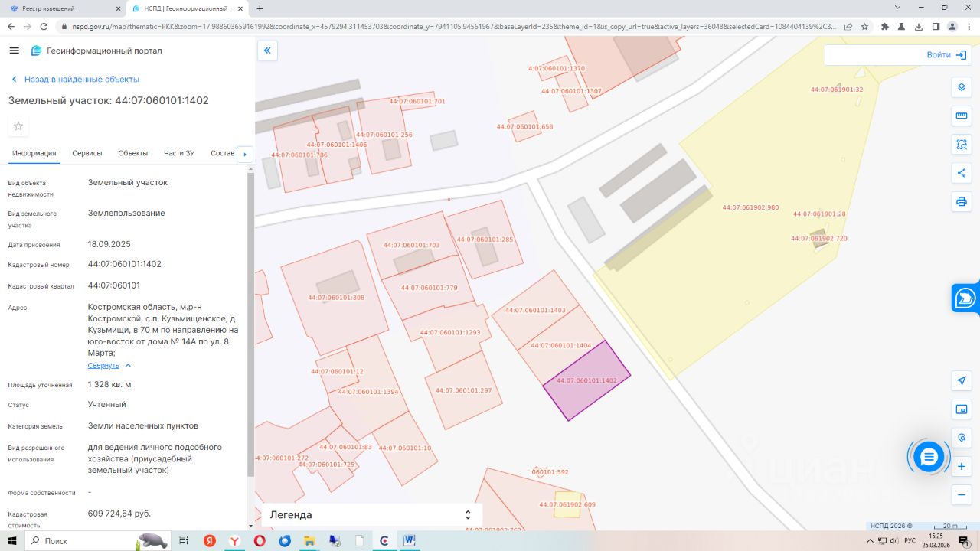Open File Explorer from the taskbar
The height and width of the screenshot is (551, 980).
pos(309,541)
